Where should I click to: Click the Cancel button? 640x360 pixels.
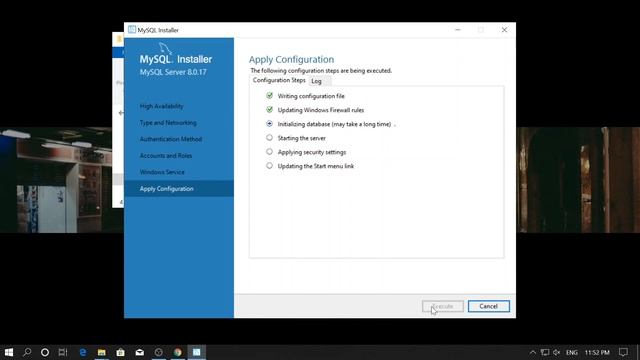pyautogui.click(x=489, y=306)
